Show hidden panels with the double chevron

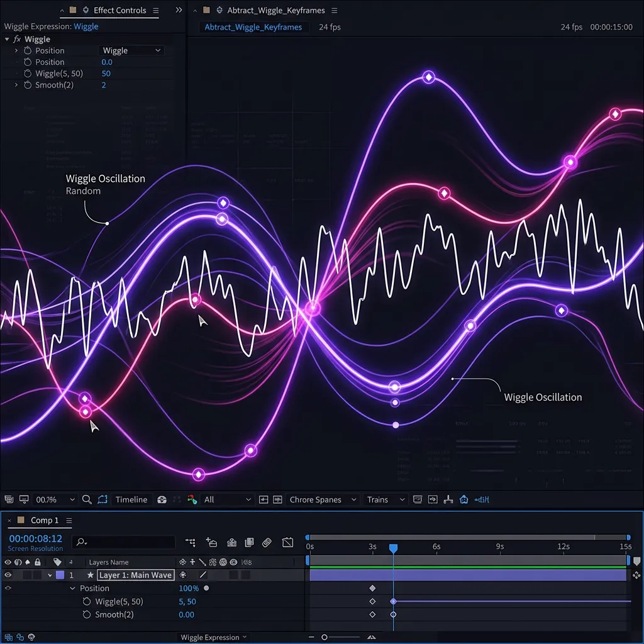pyautogui.click(x=179, y=10)
